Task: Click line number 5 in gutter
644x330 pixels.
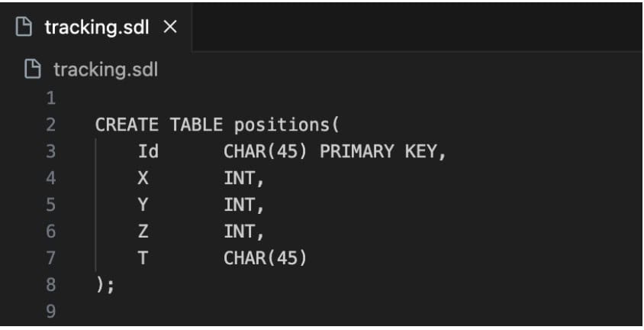Action: 51,205
